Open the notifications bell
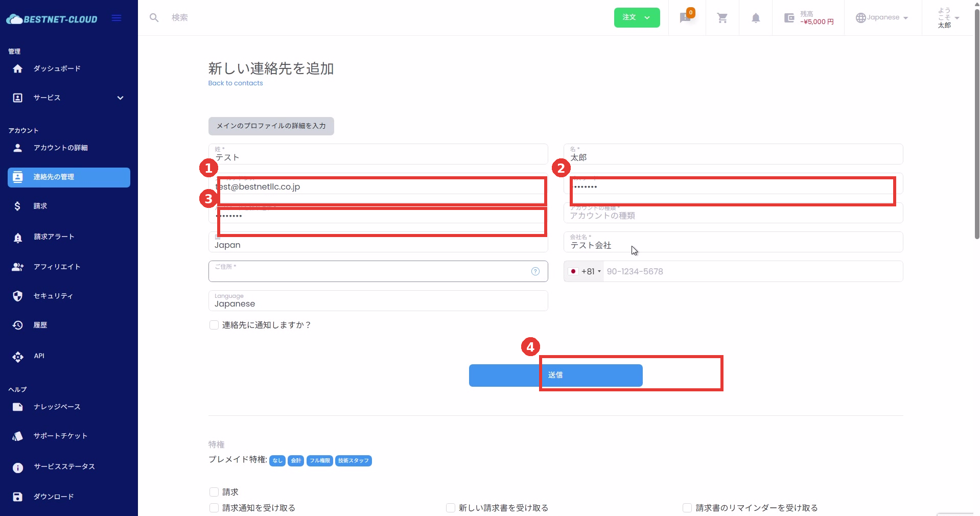 [x=755, y=18]
